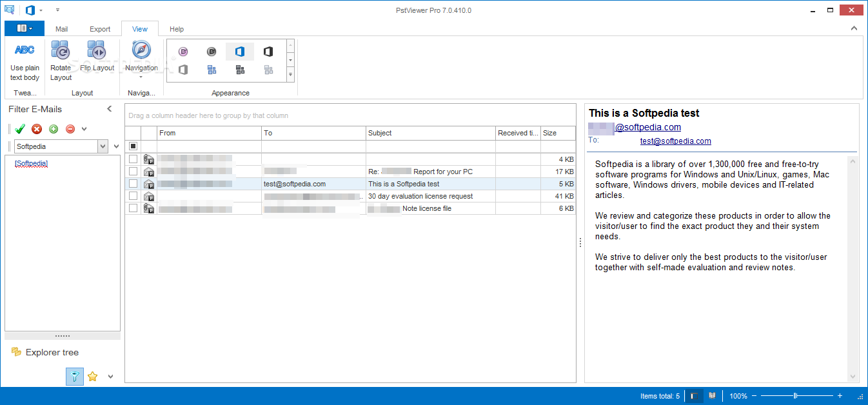Collapse the Filter E-Mails panel

110,109
